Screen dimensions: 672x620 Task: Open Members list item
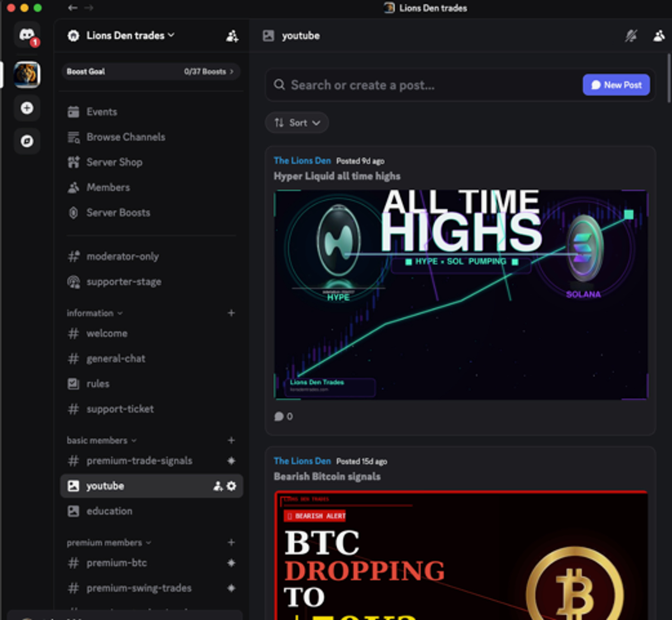tap(151, 187)
